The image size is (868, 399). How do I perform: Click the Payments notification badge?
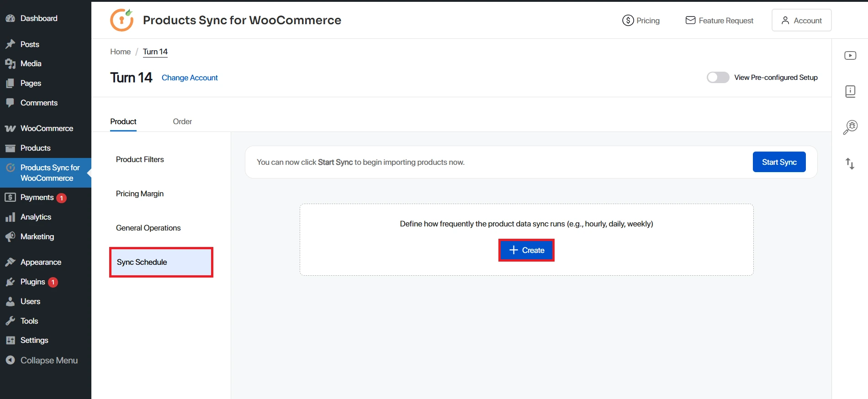(x=61, y=198)
